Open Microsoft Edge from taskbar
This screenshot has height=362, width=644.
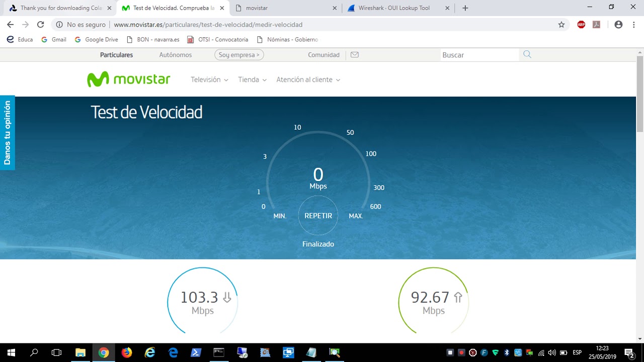[173, 352]
